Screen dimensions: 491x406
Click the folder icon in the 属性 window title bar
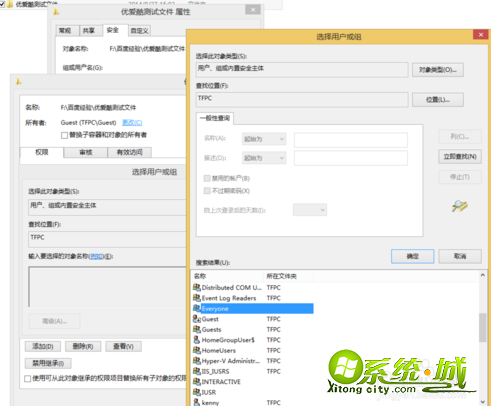tap(56, 12)
